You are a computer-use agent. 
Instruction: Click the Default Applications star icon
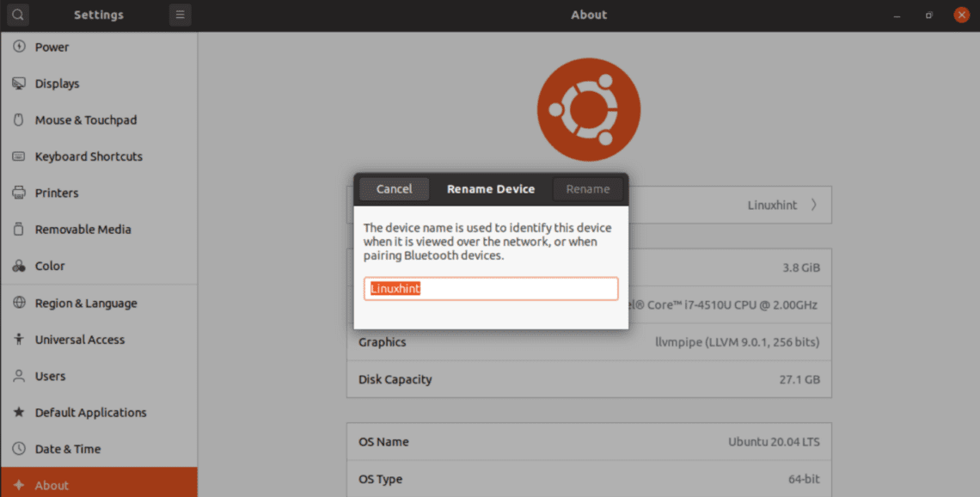click(19, 412)
